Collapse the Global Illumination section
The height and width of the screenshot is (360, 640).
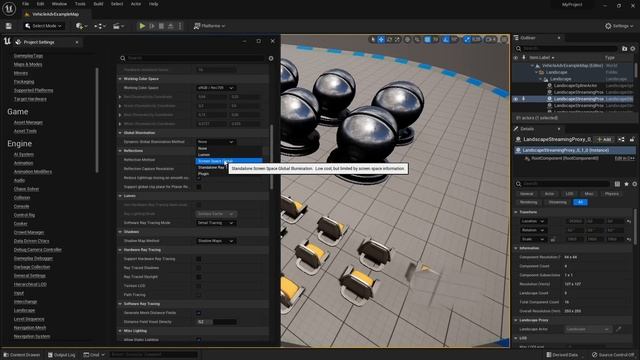(x=120, y=133)
